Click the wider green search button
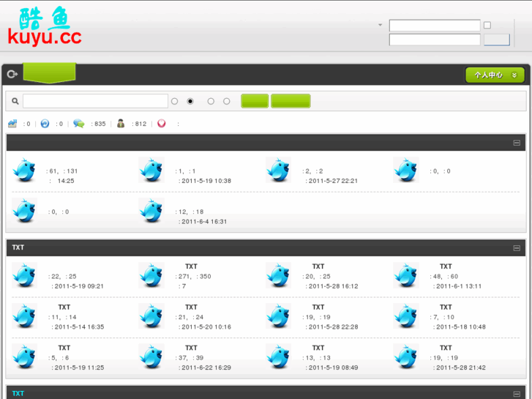532x399 pixels. [x=291, y=101]
